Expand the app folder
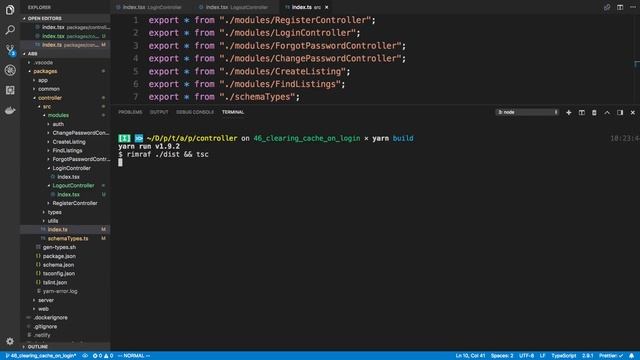This screenshot has height=360, width=640. click(x=43, y=80)
